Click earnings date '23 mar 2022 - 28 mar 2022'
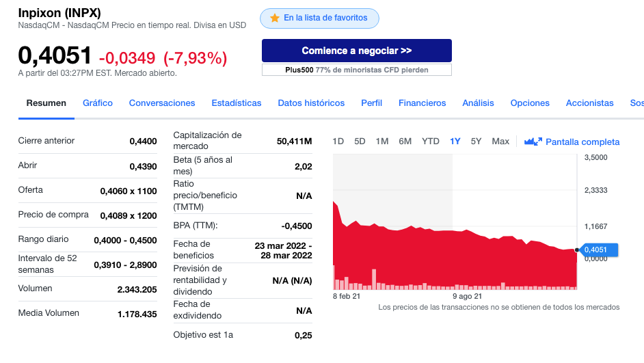Viewport: 644px width, 363px height. coord(284,250)
